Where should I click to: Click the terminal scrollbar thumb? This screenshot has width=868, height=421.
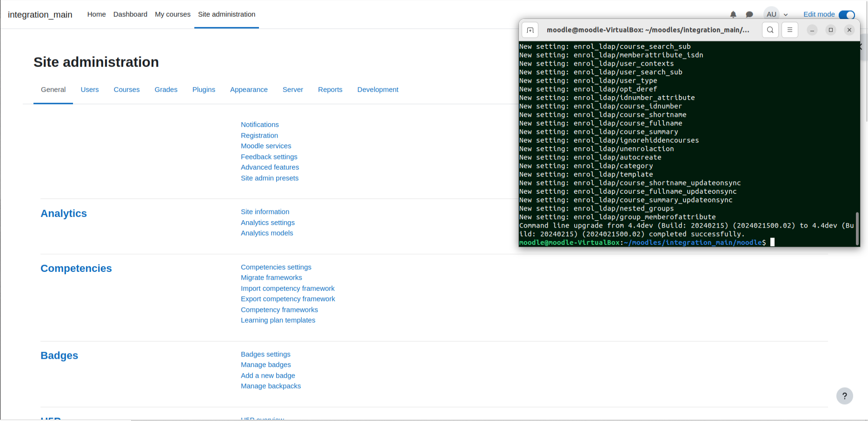[857, 229]
